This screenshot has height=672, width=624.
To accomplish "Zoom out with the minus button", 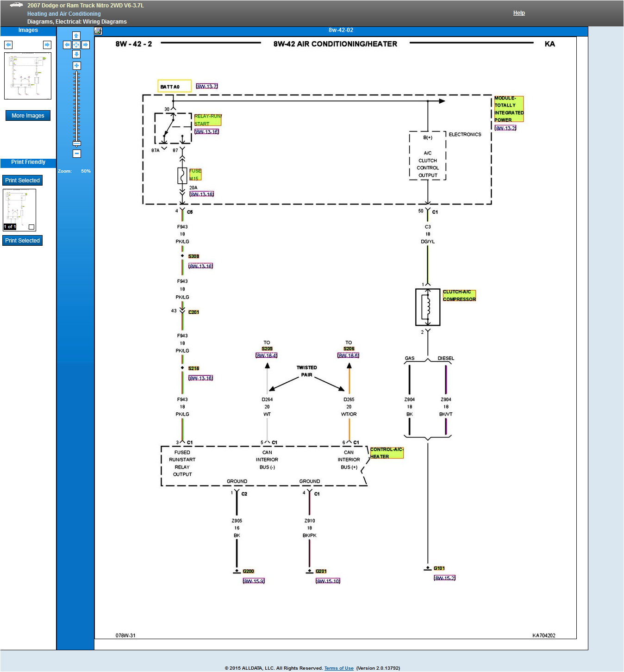I will (x=77, y=154).
